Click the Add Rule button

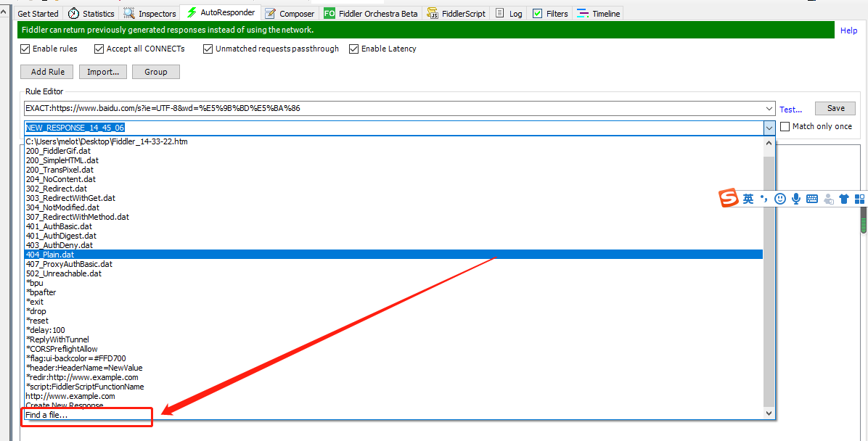coord(48,72)
